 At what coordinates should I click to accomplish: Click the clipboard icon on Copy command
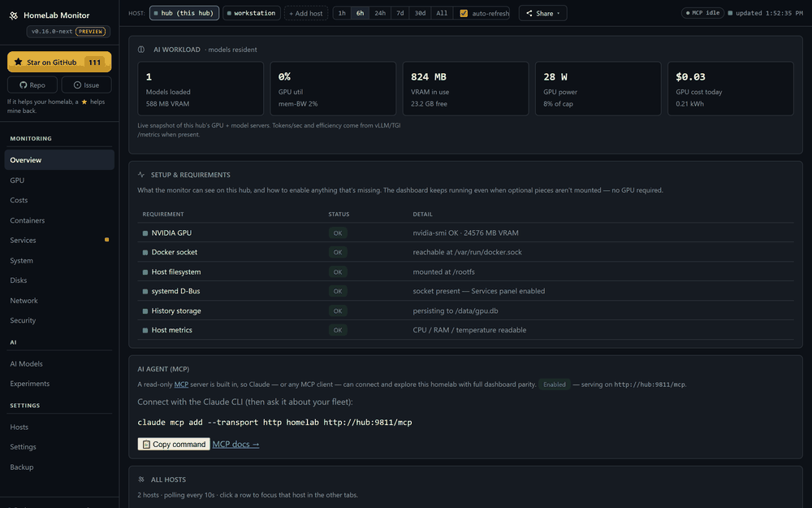click(146, 445)
